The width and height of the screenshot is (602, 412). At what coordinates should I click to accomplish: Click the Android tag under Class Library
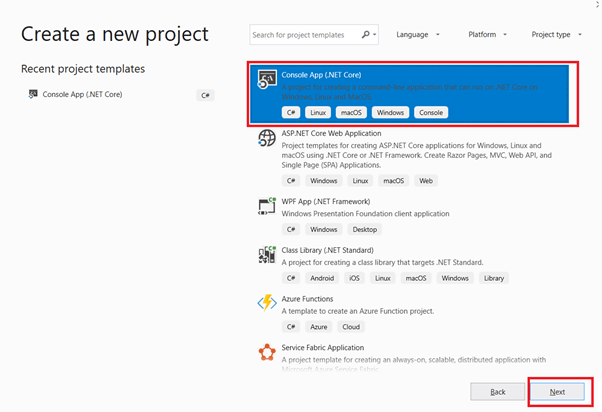[322, 278]
